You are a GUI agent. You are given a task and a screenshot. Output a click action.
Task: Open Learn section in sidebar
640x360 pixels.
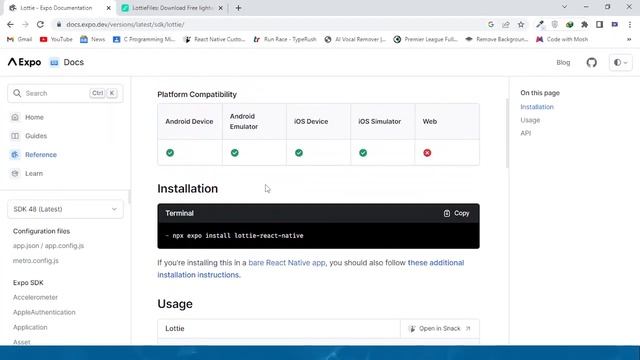[34, 173]
